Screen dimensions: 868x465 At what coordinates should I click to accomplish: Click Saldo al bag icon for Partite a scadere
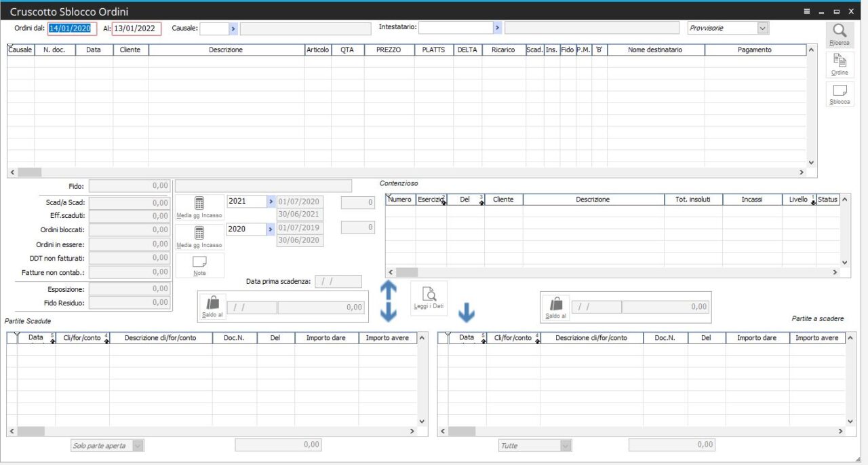click(556, 304)
